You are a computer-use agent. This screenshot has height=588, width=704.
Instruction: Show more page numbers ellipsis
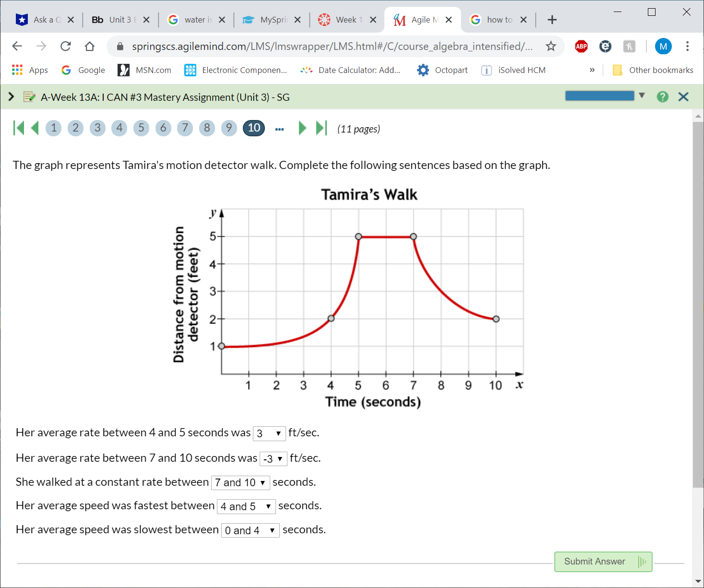280,129
